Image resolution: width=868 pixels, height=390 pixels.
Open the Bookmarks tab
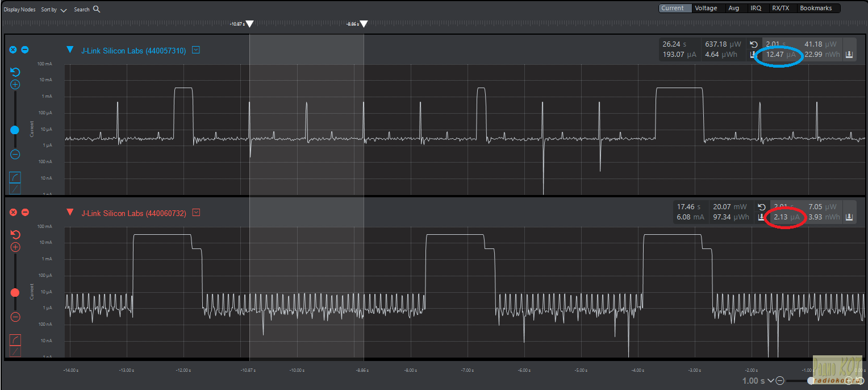pos(815,8)
